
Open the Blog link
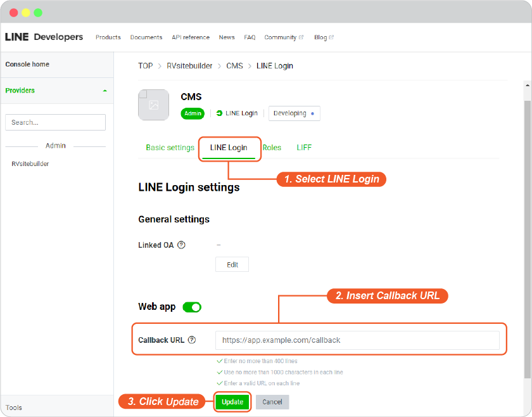tap(320, 37)
